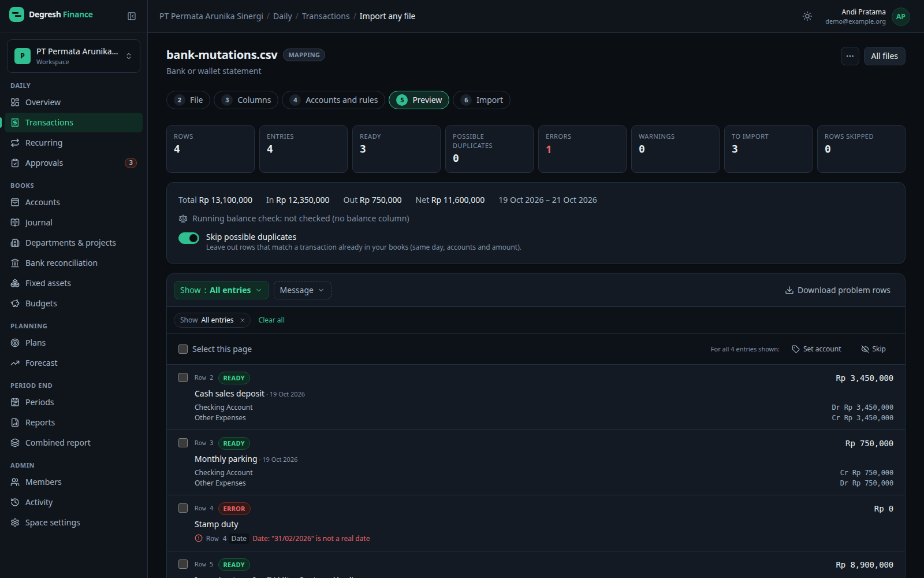The width and height of the screenshot is (924, 578).
Task: Tick the checkbox for Row 4 error entry
Action: 183,508
